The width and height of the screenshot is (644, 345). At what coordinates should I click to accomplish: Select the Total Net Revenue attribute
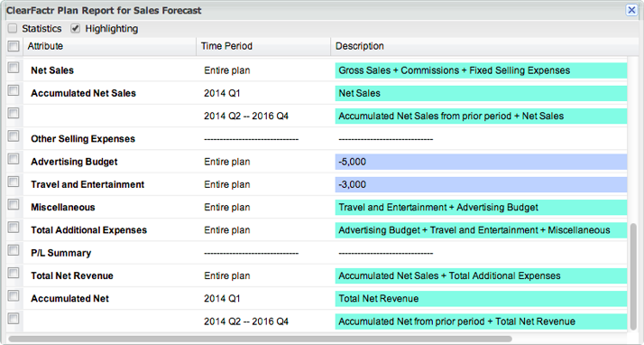pyautogui.click(x=72, y=276)
